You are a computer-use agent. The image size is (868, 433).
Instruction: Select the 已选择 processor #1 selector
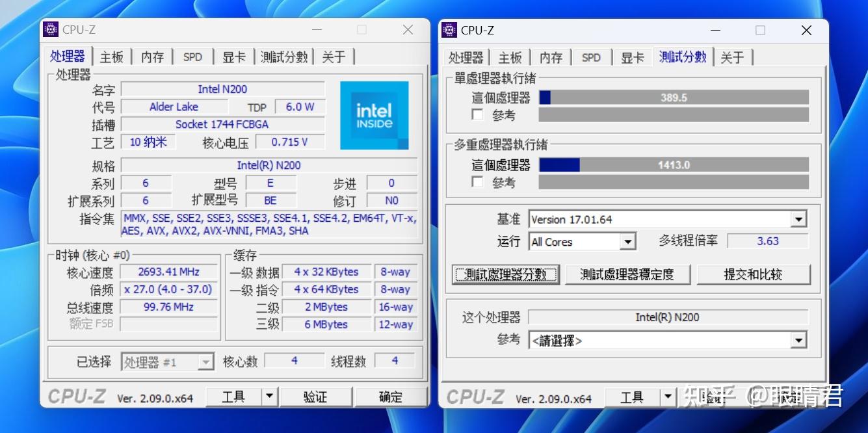coord(168,360)
